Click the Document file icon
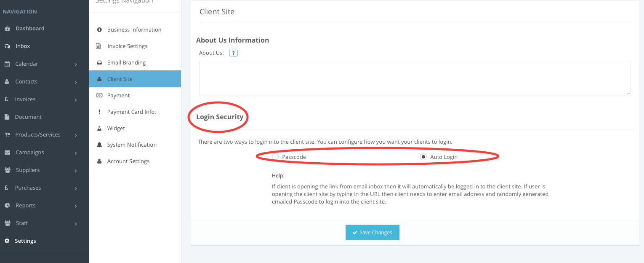The image size is (644, 263). pos(7,117)
